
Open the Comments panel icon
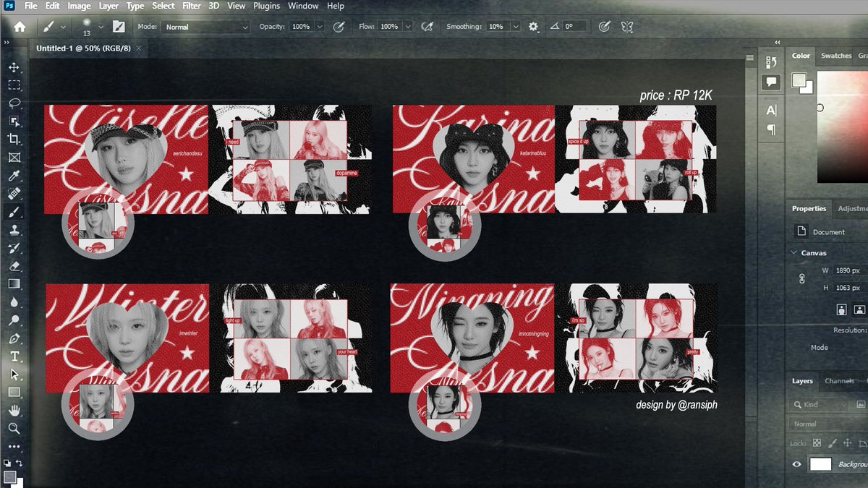(x=772, y=82)
